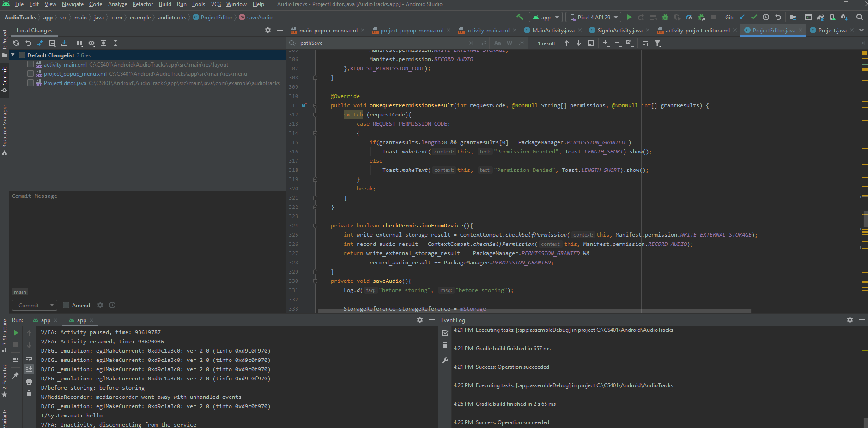Refresh the Local Changes list
This screenshot has width=868, height=428.
(16, 43)
